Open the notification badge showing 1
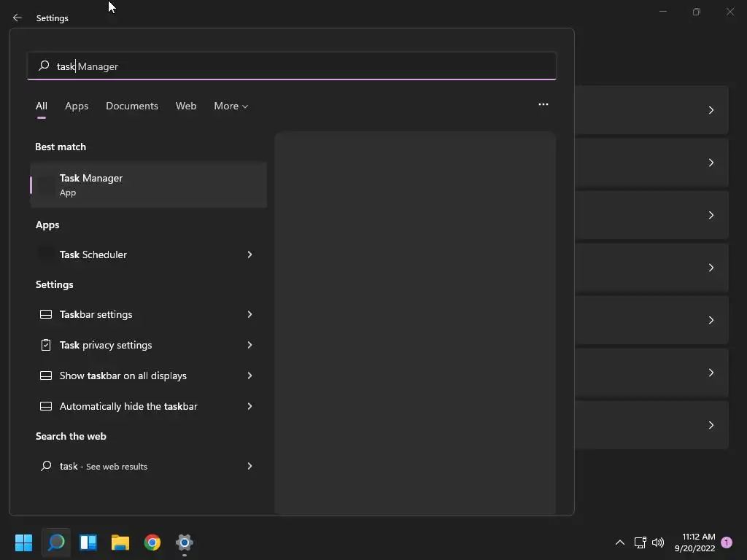 point(727,542)
